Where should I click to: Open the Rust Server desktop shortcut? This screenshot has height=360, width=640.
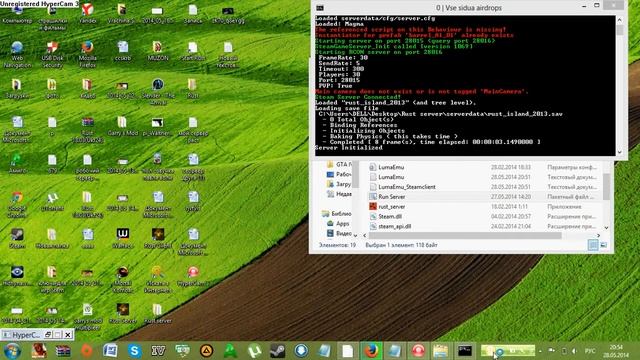pyautogui.click(x=122, y=314)
